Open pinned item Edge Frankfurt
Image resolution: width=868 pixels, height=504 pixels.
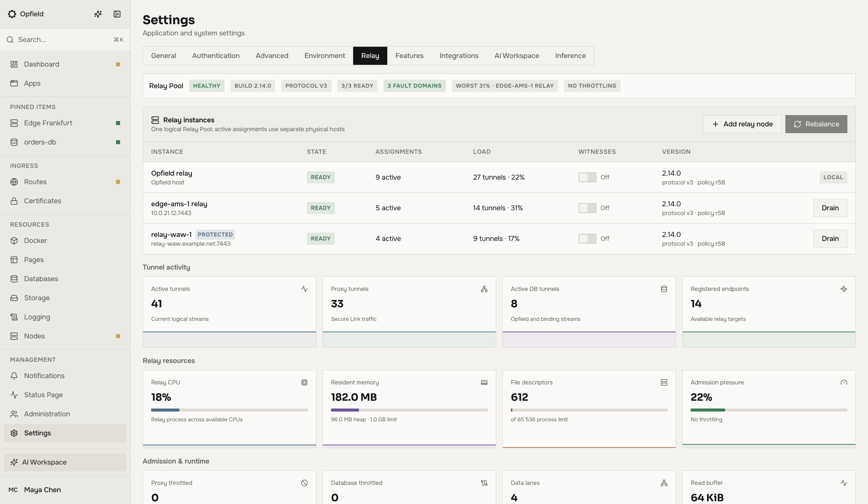pyautogui.click(x=65, y=123)
